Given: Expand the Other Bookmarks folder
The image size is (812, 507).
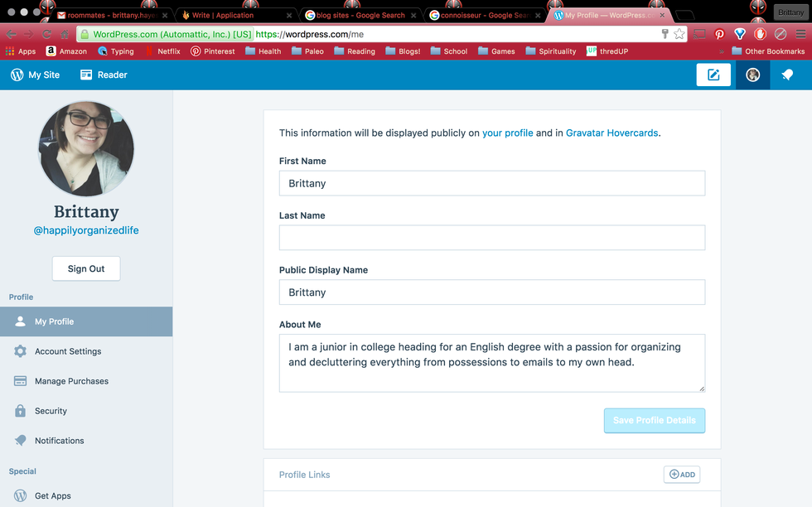Looking at the screenshot, I should coord(767,51).
